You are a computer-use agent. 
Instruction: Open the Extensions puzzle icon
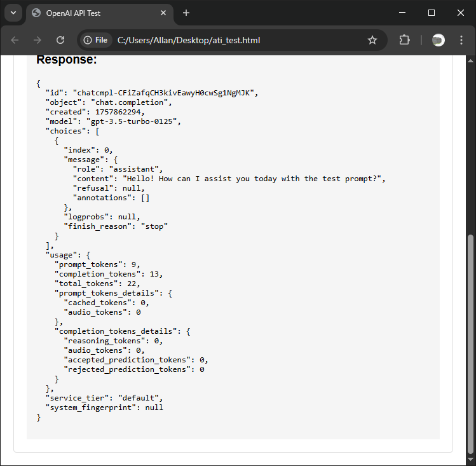pyautogui.click(x=404, y=40)
